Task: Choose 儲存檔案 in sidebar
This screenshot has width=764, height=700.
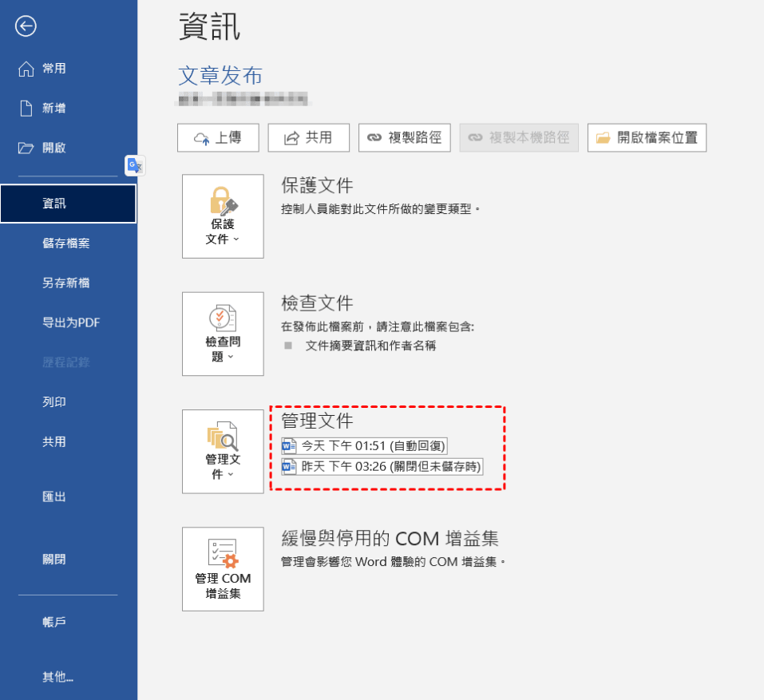Action: click(68, 243)
